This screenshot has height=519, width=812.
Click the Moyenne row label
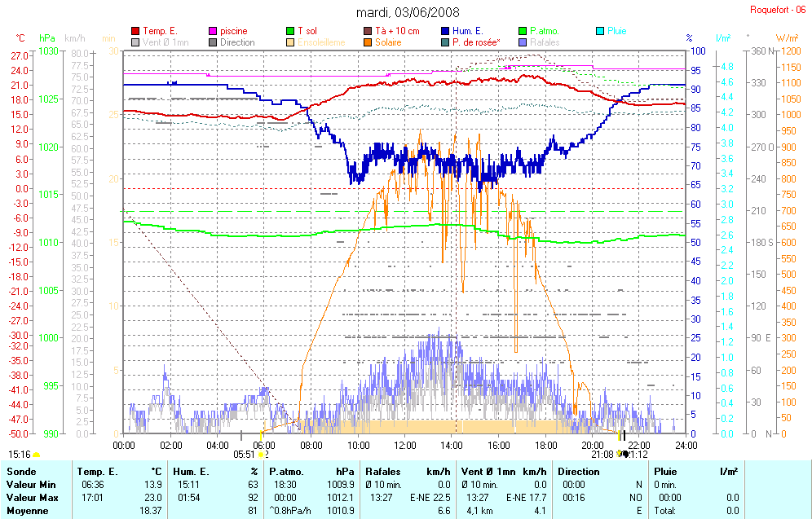click(x=28, y=511)
